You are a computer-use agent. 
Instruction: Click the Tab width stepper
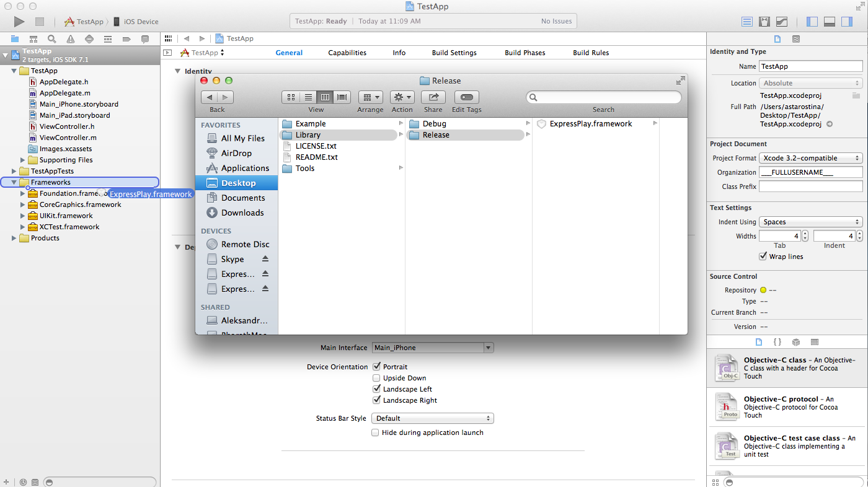[x=805, y=236]
